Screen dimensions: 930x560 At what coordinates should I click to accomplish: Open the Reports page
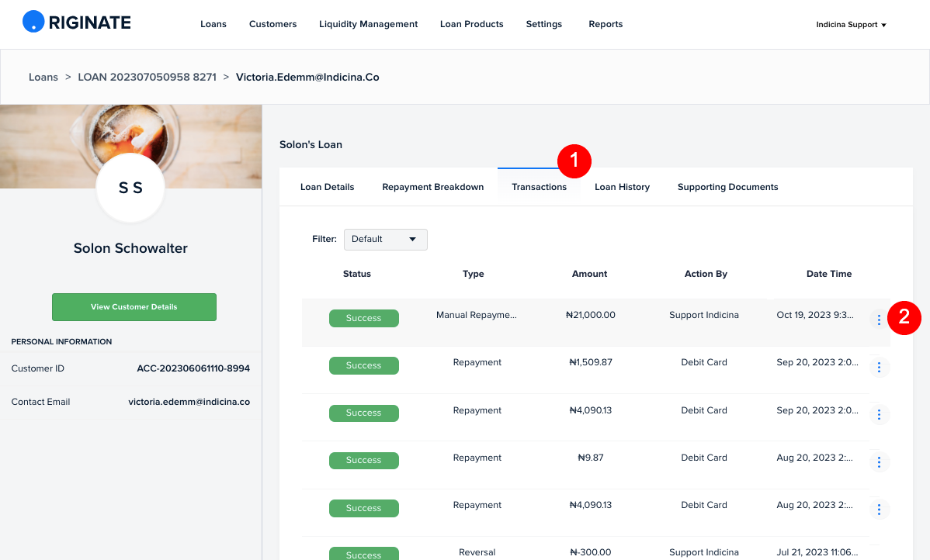click(606, 24)
